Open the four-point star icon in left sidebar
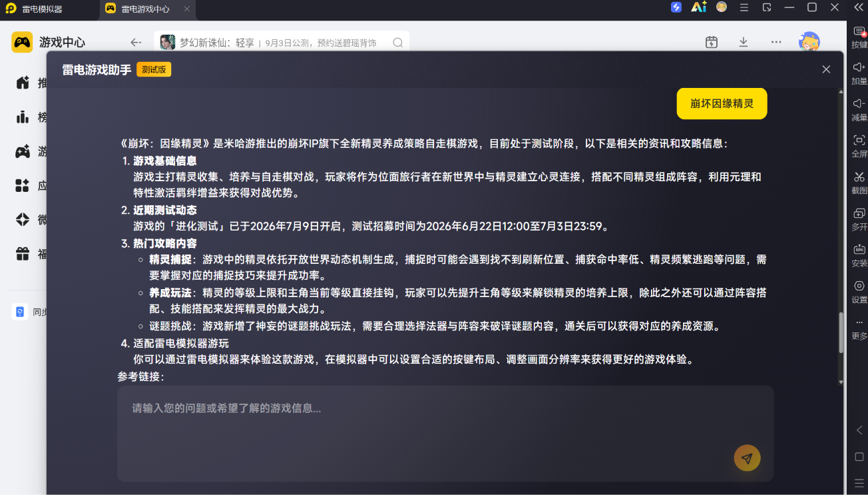 pyautogui.click(x=23, y=219)
